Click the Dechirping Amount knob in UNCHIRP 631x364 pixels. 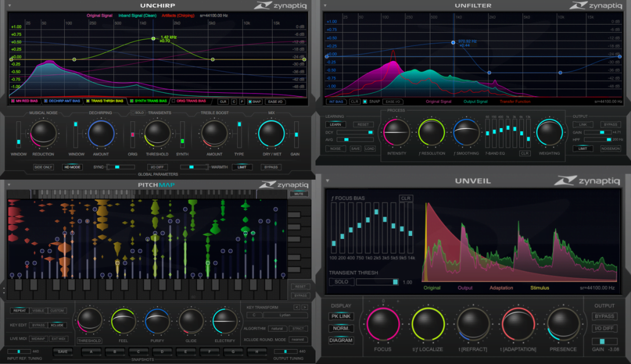tap(100, 133)
